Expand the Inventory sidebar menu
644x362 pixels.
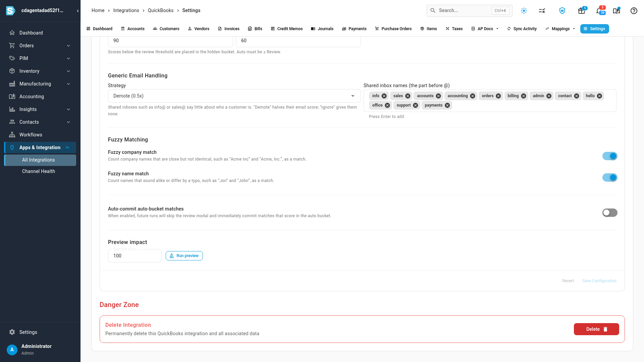tap(40, 71)
